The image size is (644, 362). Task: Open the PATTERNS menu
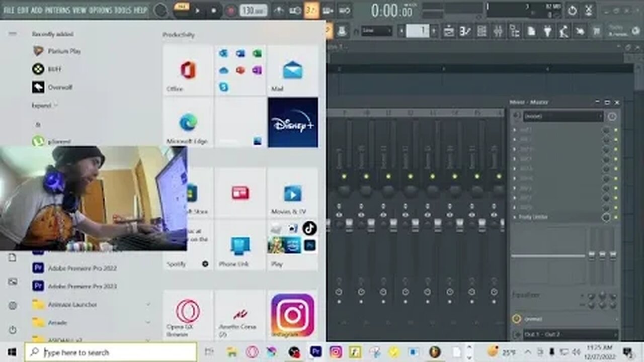click(x=58, y=10)
